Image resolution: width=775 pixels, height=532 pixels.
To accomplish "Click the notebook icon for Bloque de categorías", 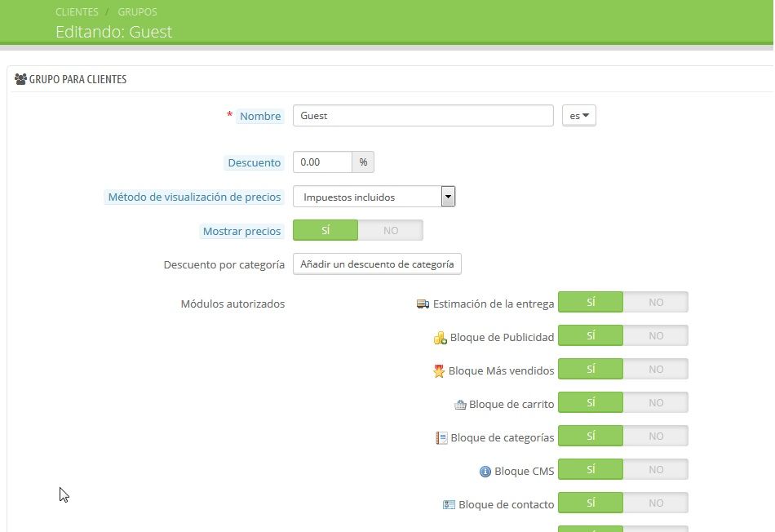I will (441, 437).
